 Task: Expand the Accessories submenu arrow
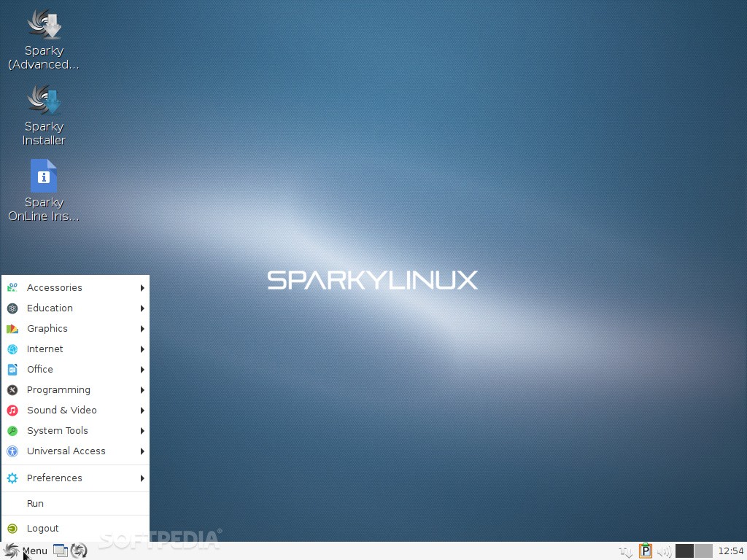[142, 287]
